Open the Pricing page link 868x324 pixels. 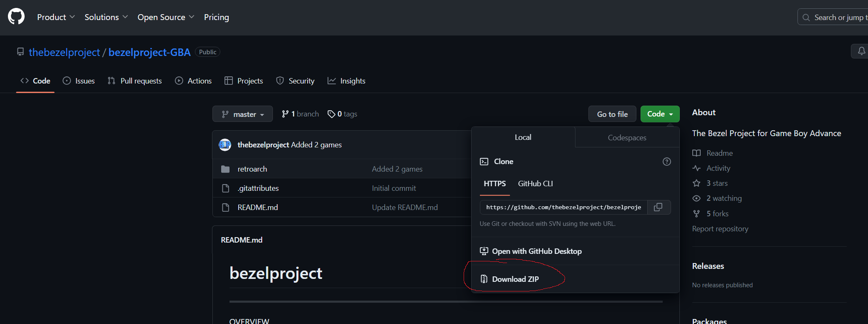217,17
